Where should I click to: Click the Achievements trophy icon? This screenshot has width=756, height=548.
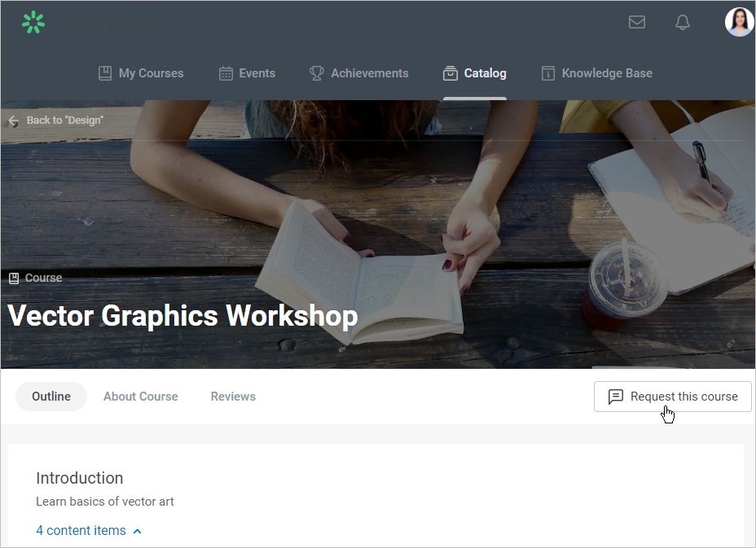point(317,73)
